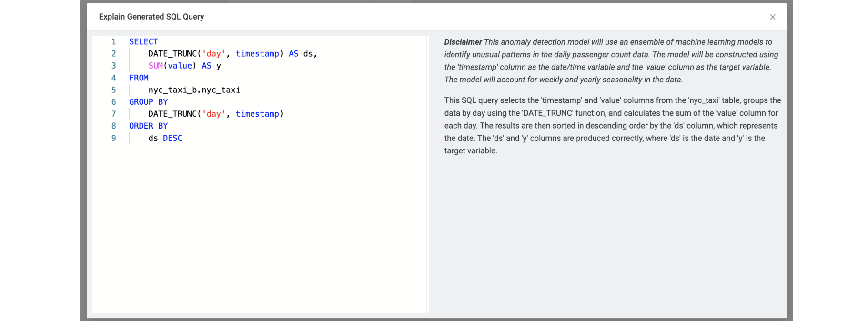Image resolution: width=868 pixels, height=321 pixels.
Task: Click the GROUP BY keyword
Action: [148, 102]
